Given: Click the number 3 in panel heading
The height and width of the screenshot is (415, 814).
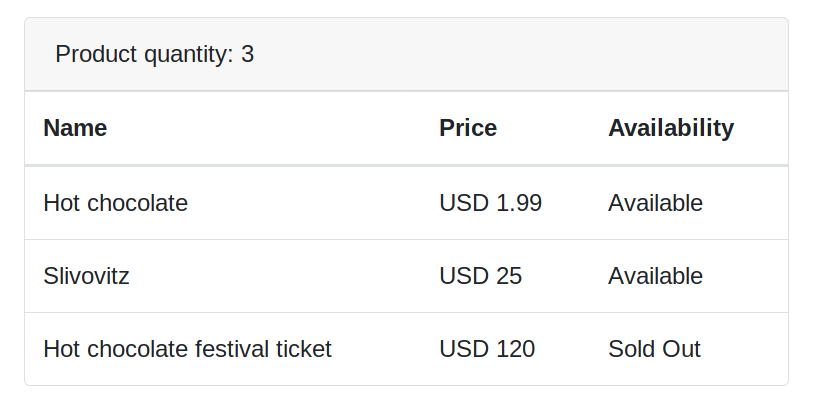Looking at the screenshot, I should point(248,54).
